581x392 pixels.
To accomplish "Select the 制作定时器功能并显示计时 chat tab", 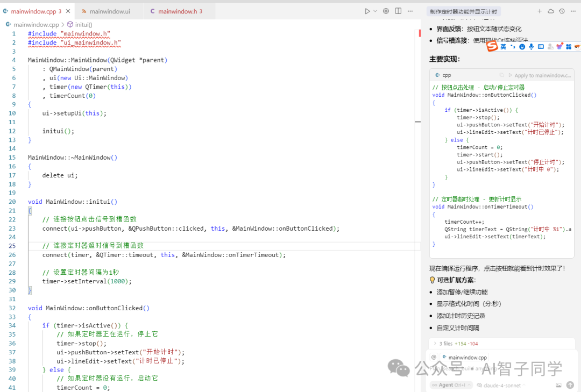I will click(x=463, y=11).
